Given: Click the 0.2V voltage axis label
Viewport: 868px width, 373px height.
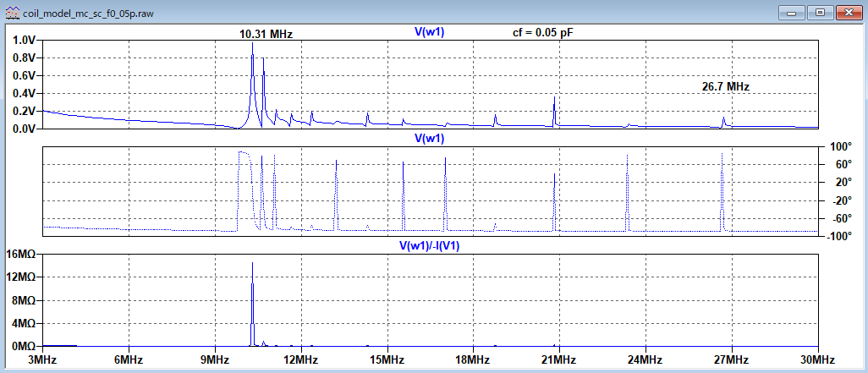Looking at the screenshot, I should tap(24, 112).
